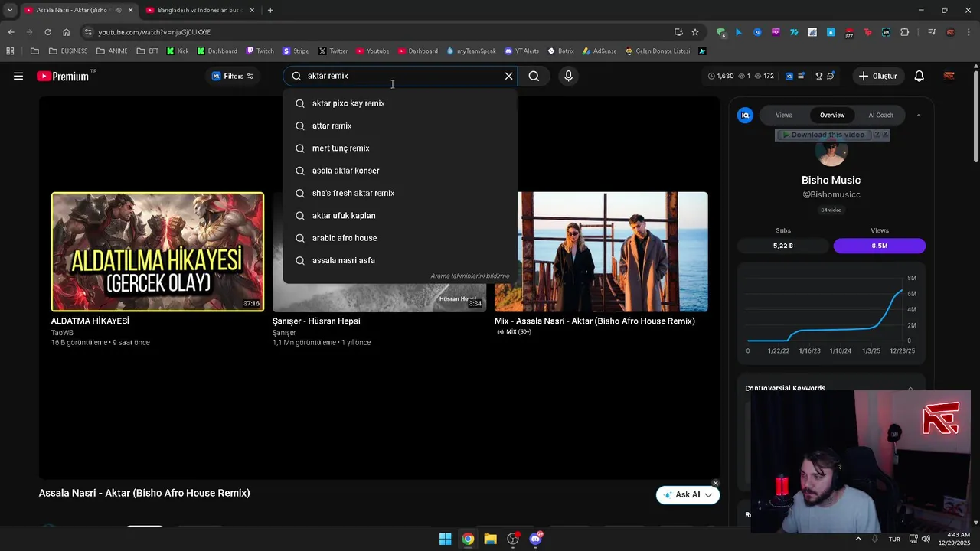
Task: Choose suggestion 'asala aktar konser'
Action: coord(400,171)
